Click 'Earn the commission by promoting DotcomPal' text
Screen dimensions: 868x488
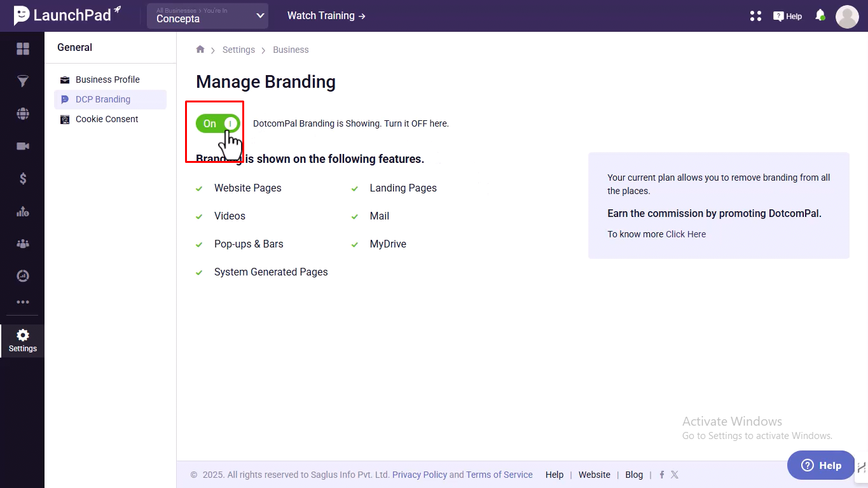(x=714, y=214)
